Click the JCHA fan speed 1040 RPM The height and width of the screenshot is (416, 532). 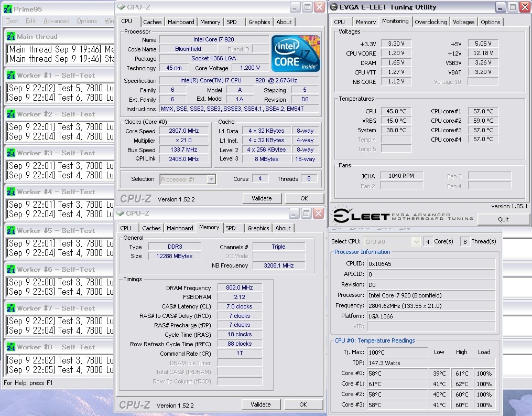point(401,176)
